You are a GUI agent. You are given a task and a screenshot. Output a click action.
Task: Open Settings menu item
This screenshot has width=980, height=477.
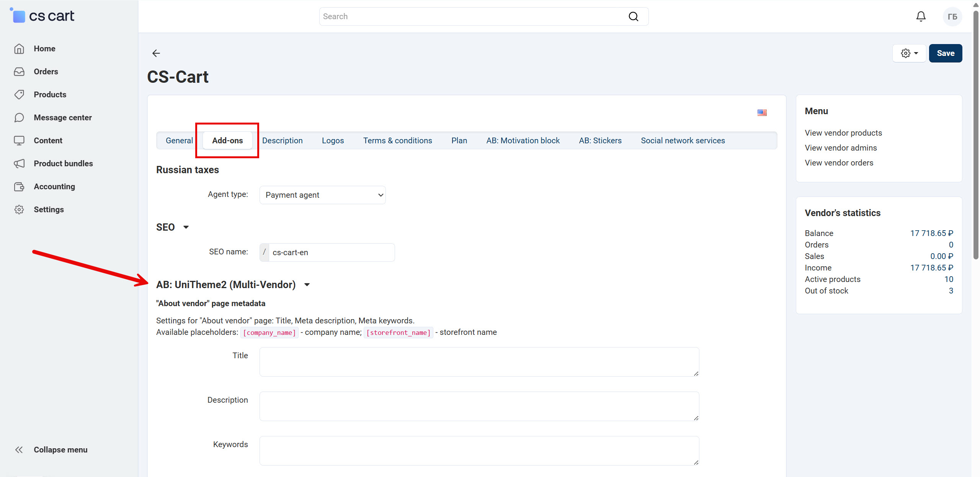click(49, 210)
